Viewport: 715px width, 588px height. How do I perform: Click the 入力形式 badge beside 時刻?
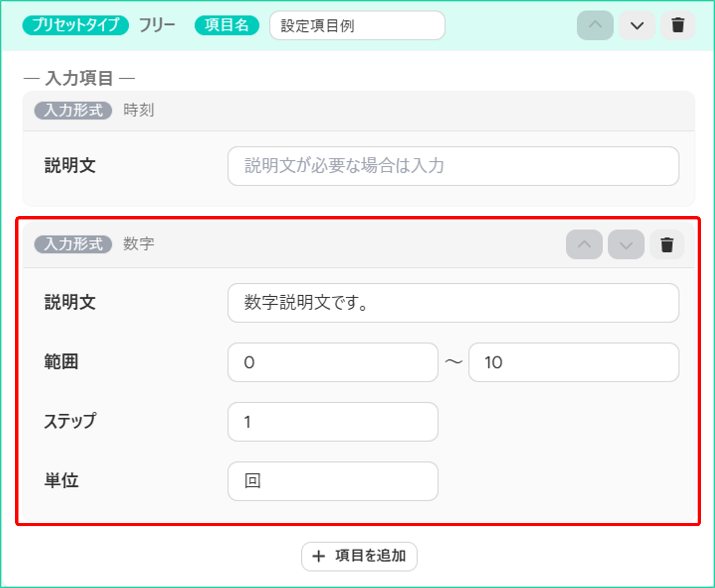(73, 110)
